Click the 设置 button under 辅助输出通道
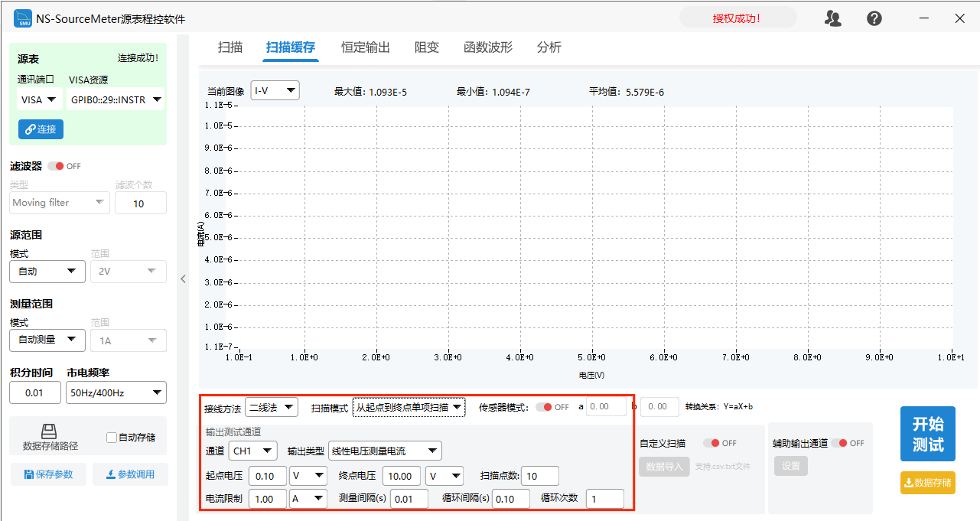 point(790,466)
